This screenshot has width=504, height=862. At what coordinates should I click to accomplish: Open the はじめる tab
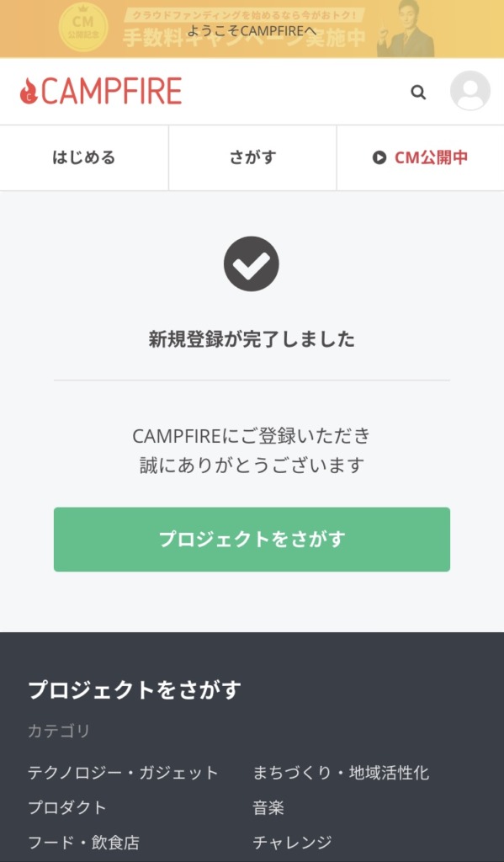coord(84,157)
